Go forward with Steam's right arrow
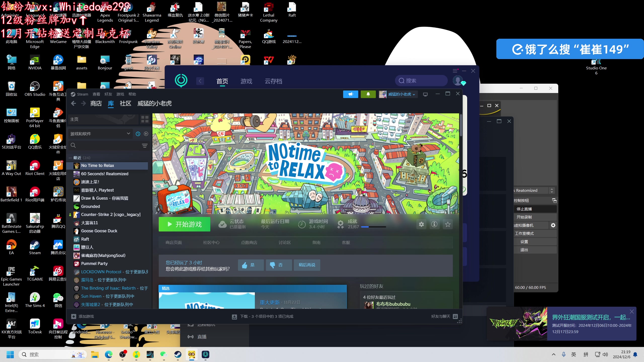This screenshot has width=644, height=362. [84, 103]
